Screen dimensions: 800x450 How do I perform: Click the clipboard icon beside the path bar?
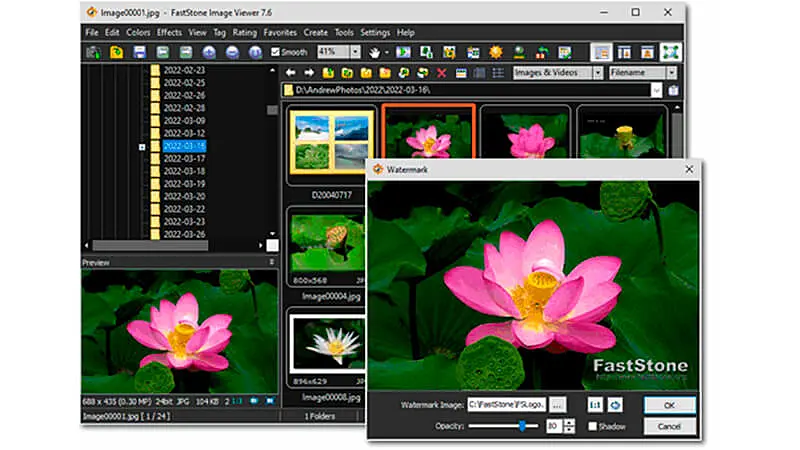coord(673,91)
